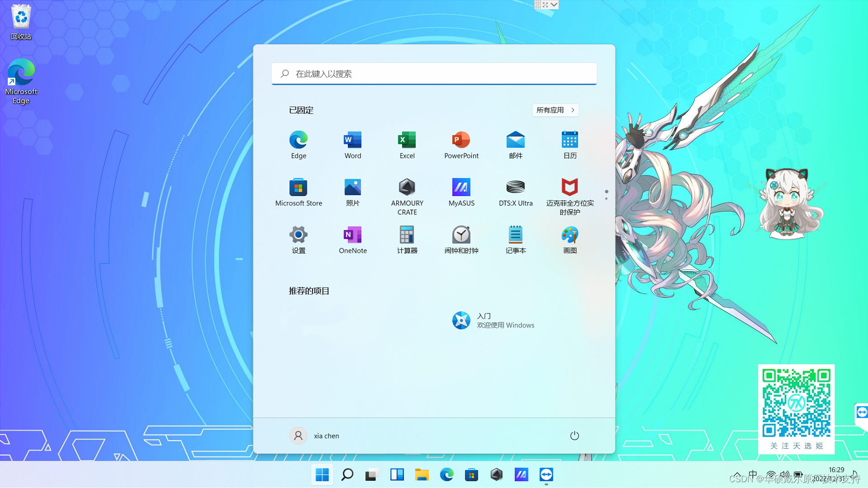Open TeamViewer from the taskbar
This screenshot has height=488, width=868.
tap(546, 474)
